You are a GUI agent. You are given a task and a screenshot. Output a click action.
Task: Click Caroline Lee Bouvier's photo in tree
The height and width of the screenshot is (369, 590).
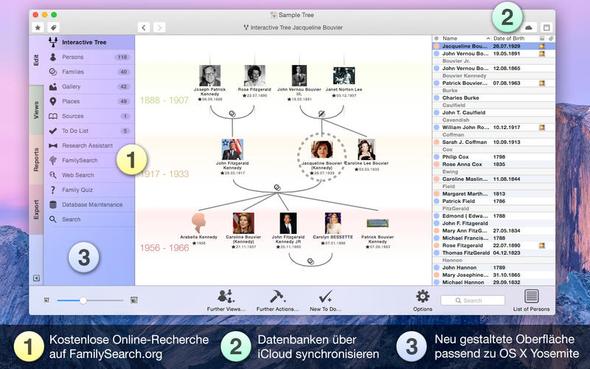click(x=366, y=149)
